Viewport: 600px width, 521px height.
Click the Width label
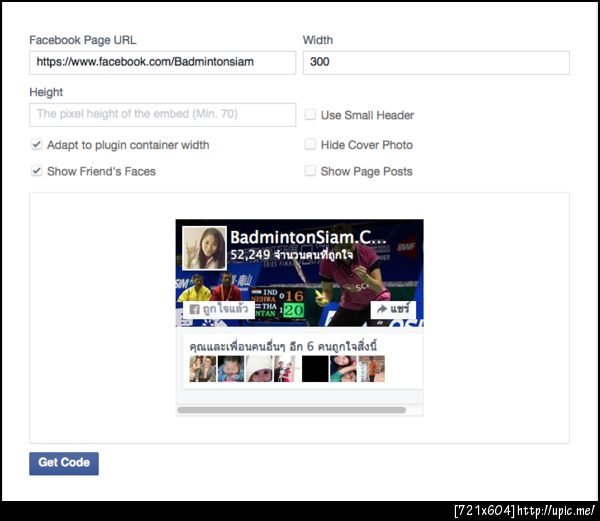318,40
